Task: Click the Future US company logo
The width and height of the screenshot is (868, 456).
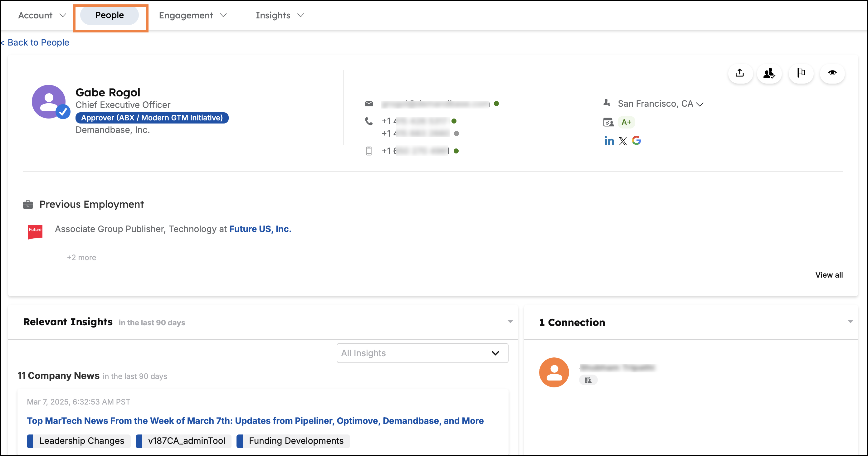Action: coord(35,232)
